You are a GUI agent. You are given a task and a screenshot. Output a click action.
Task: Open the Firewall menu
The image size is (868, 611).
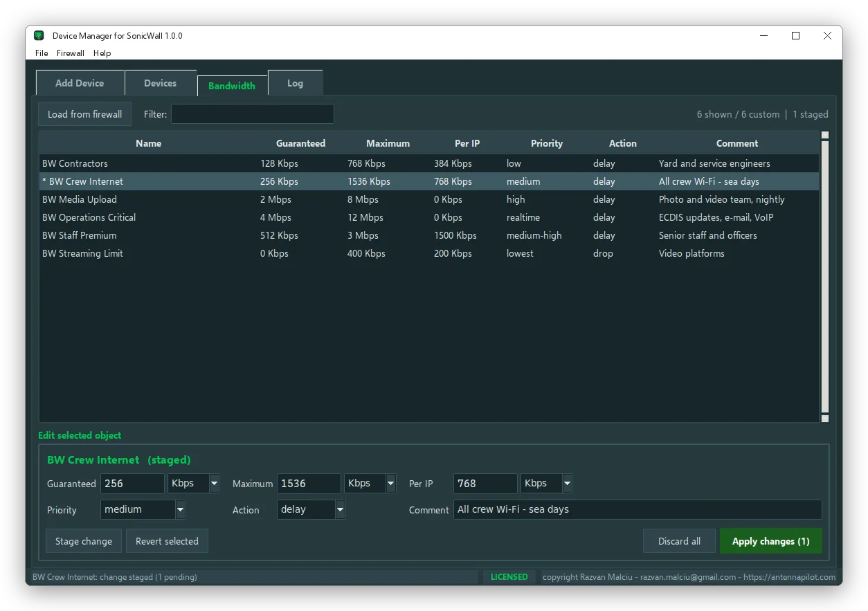point(71,53)
